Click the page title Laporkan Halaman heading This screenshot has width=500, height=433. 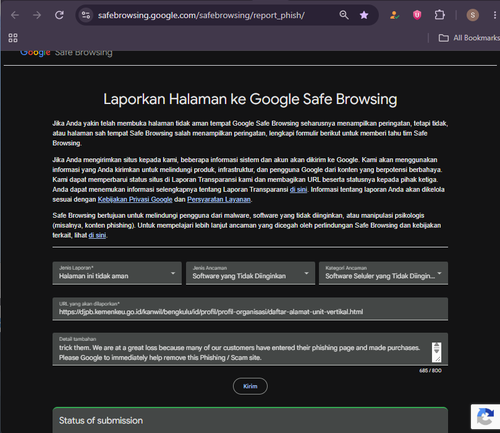[250, 99]
